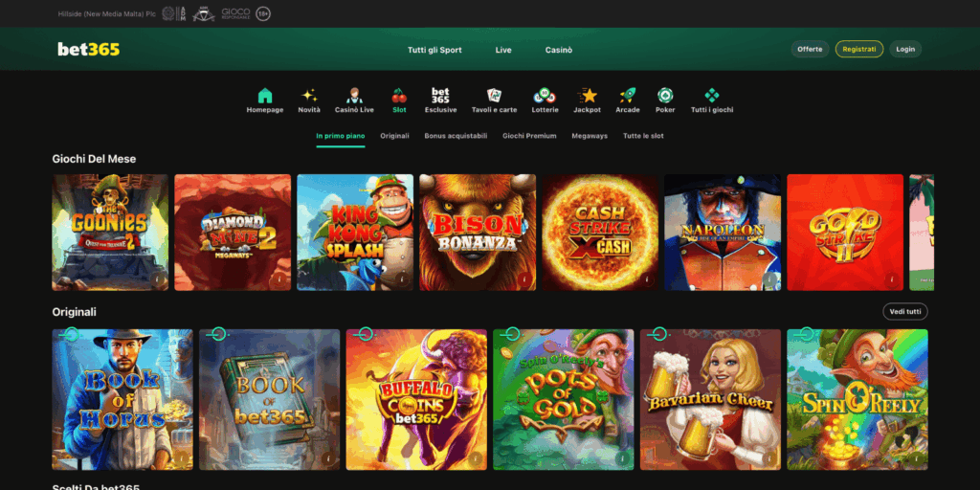Click Vedi tutti for Originali
The height and width of the screenshot is (490, 980).
coord(905,311)
